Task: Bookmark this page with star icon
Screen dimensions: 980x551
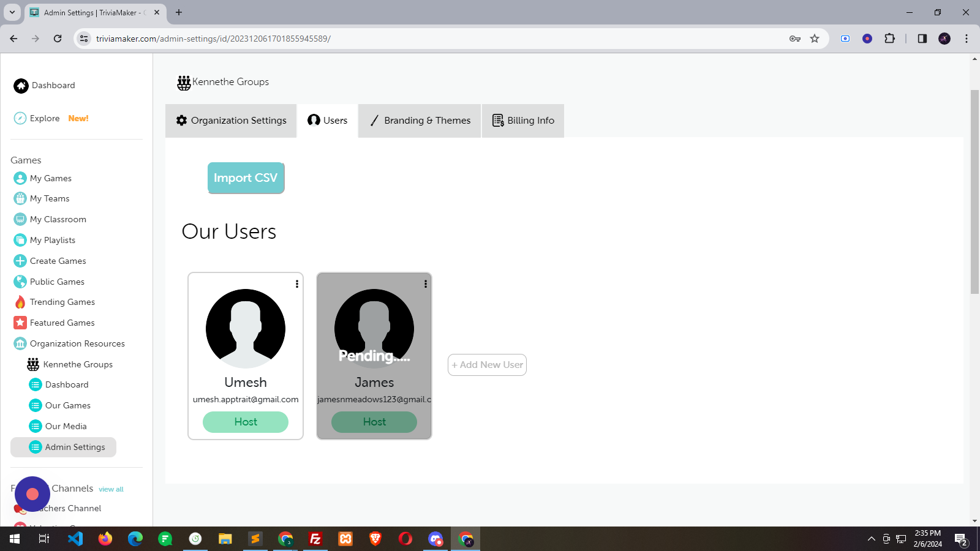Action: (x=815, y=39)
